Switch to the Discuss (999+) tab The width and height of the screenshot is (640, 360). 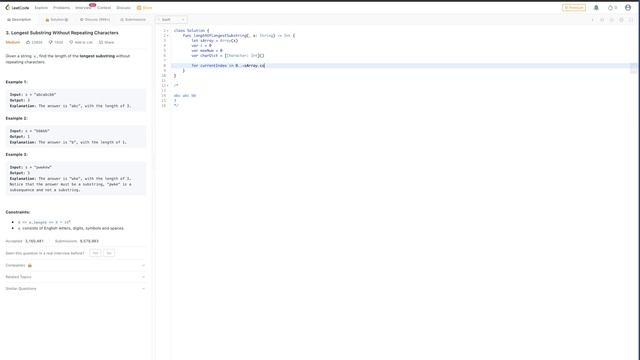coord(95,20)
